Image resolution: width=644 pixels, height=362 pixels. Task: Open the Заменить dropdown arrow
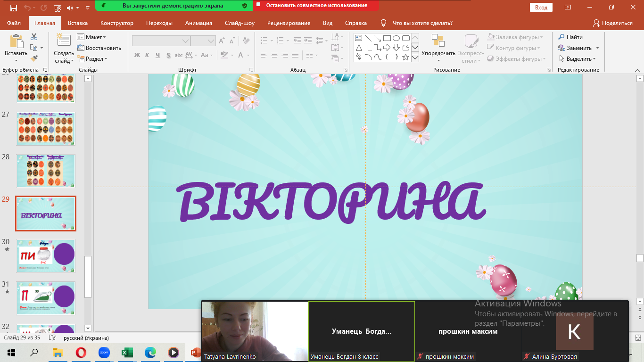pos(597,48)
